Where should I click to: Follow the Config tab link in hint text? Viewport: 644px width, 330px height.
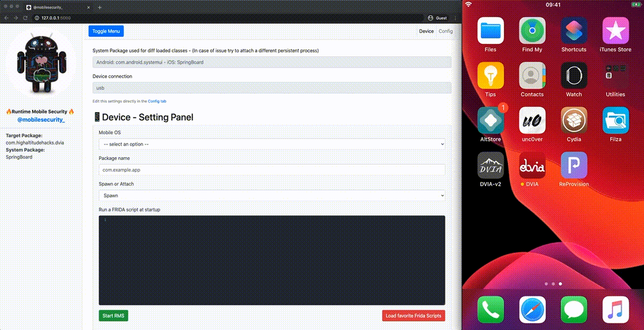[158, 101]
